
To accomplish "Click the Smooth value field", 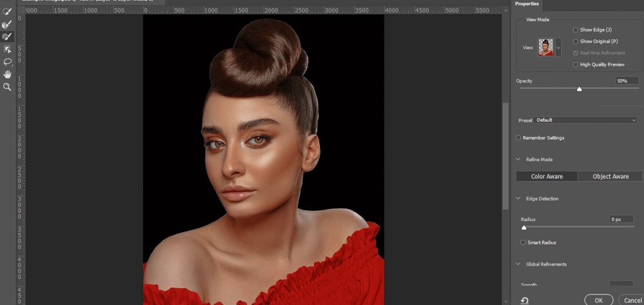I will coord(621,284).
